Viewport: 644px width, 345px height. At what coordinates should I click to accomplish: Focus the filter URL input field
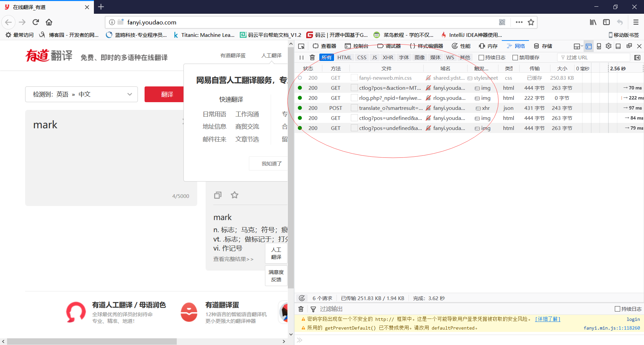tap(594, 58)
